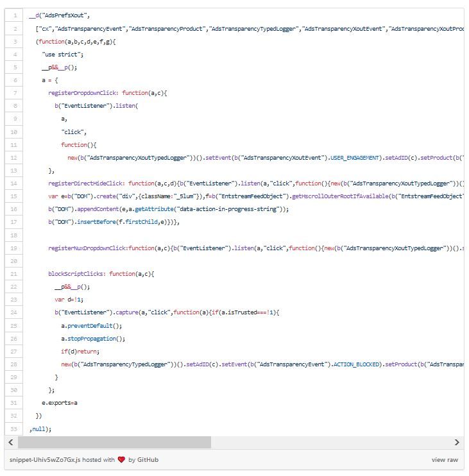This screenshot has width=469, height=476.
Task: Click the right scroll arrow of horizontal scrollbar
Action: [x=457, y=442]
